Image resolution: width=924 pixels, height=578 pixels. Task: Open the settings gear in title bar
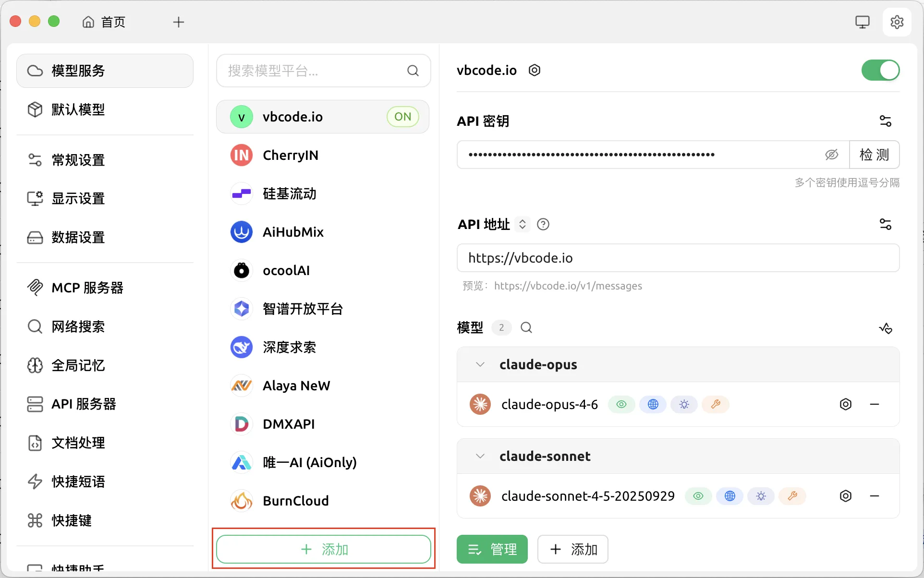(x=897, y=22)
